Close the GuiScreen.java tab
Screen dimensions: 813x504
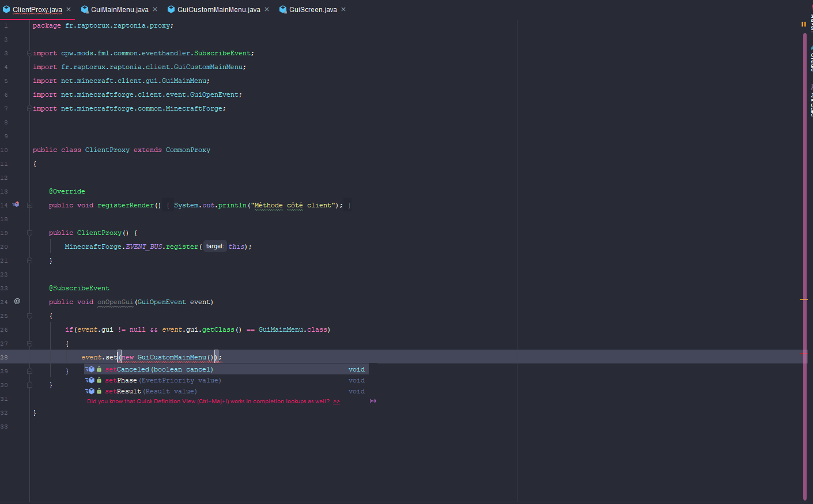click(343, 9)
